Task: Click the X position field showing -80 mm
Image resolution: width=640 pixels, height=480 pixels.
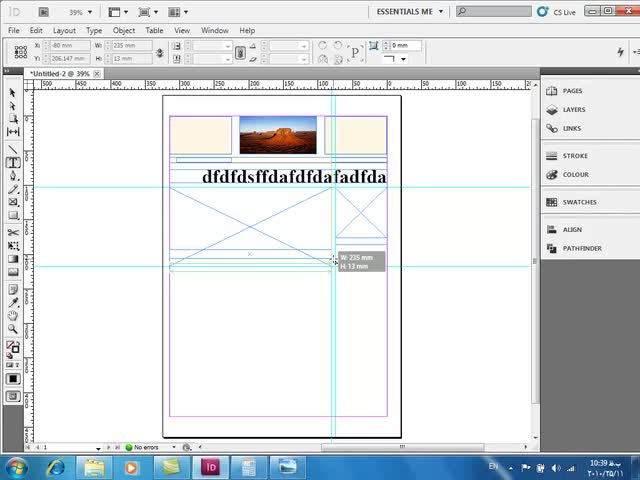Action: [69, 45]
